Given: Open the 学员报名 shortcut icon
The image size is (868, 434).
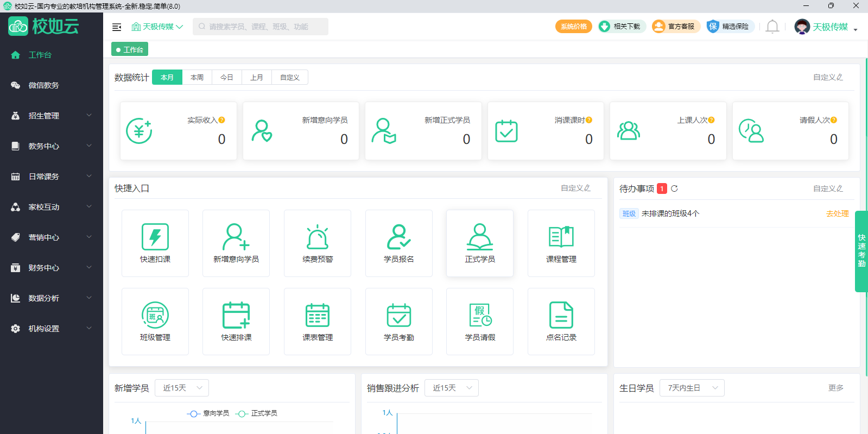Looking at the screenshot, I should 399,237.
